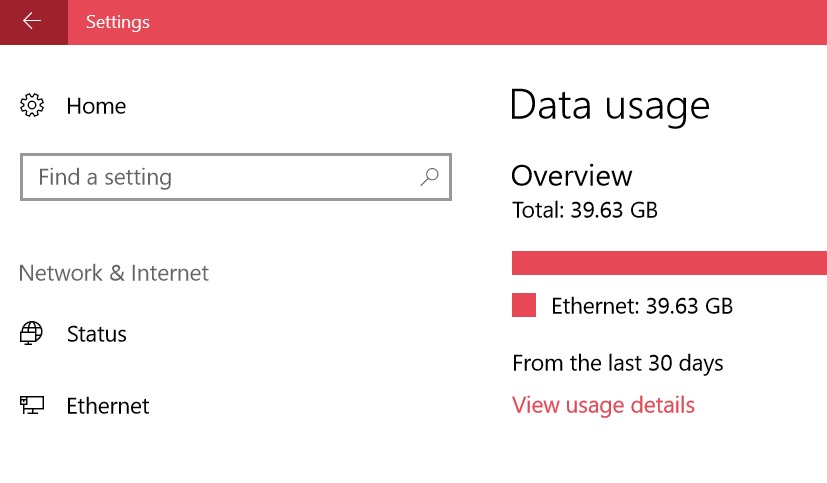The height and width of the screenshot is (483, 827).
Task: Select the Ethernet: 39.63 GB entry
Action: pos(642,306)
